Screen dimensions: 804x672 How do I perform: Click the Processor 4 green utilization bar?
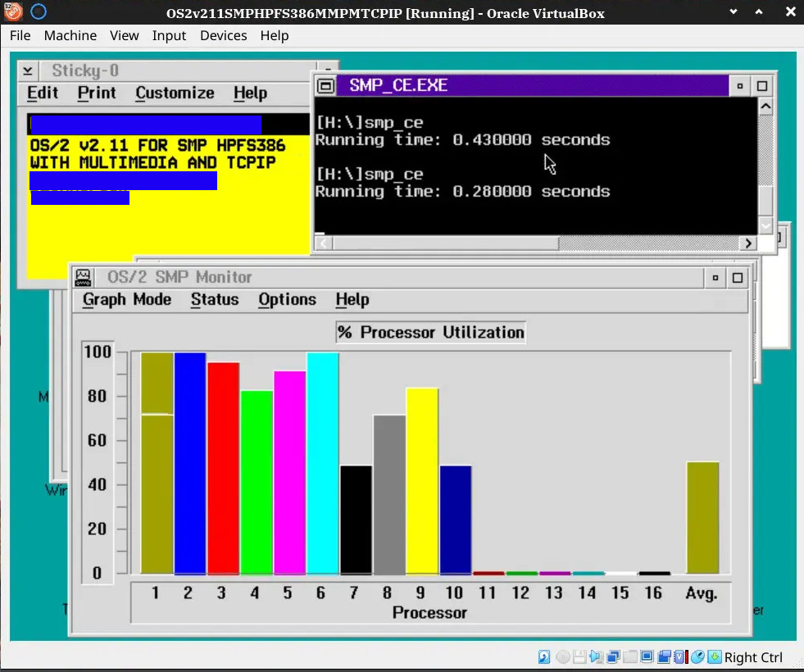pos(257,483)
